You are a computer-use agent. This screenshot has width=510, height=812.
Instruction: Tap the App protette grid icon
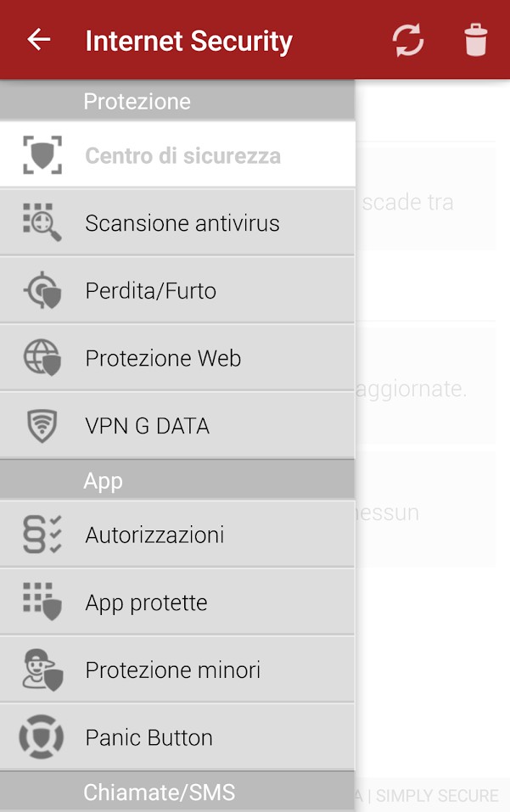(42, 602)
